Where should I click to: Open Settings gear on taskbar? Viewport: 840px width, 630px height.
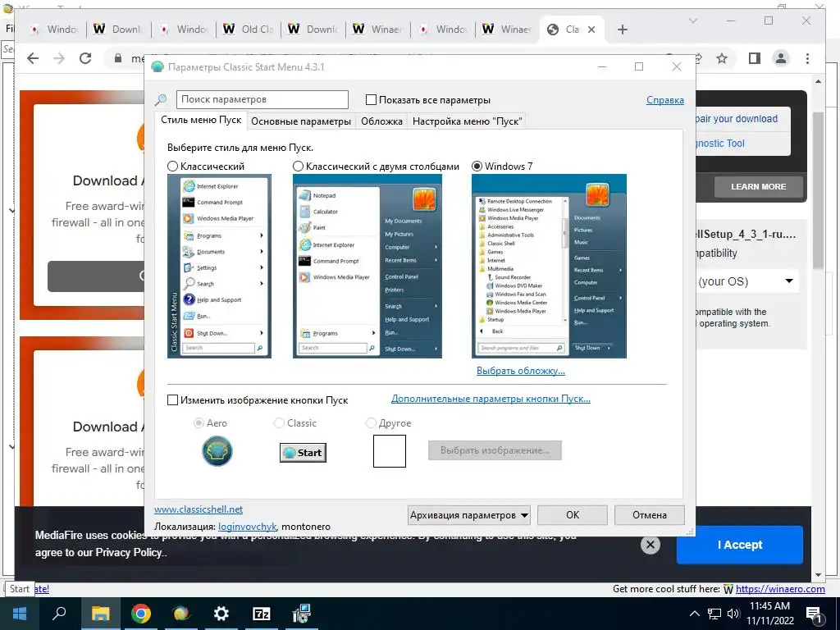[x=221, y=614]
